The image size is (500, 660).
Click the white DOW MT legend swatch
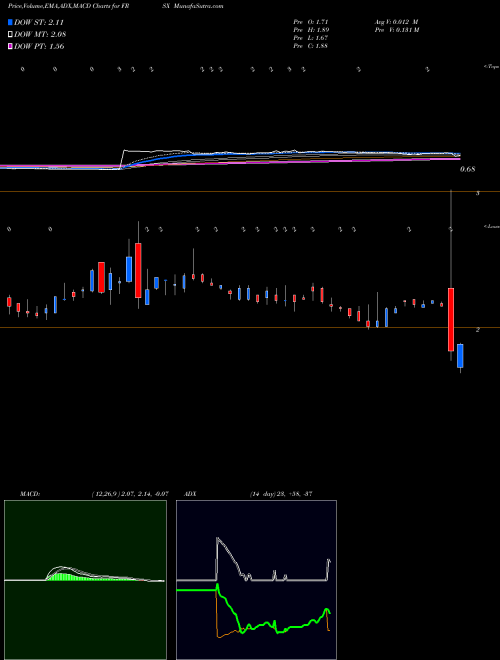pos(11,34)
